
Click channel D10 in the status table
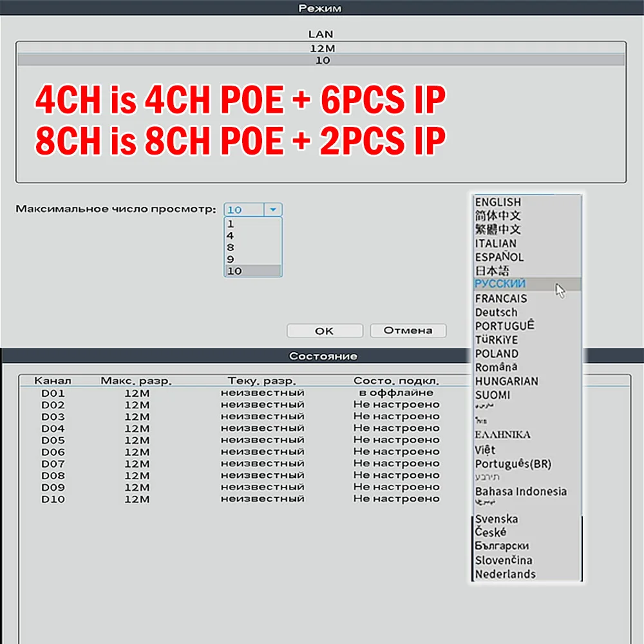[53, 498]
